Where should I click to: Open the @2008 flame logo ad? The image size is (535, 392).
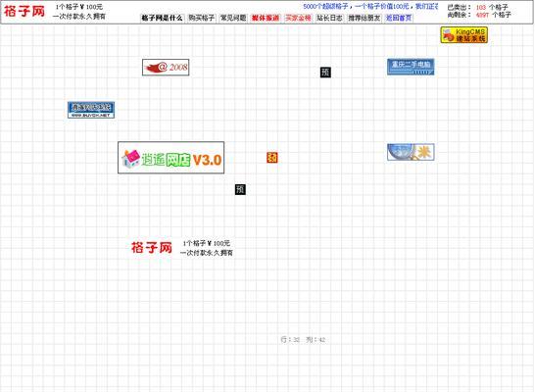pos(166,68)
